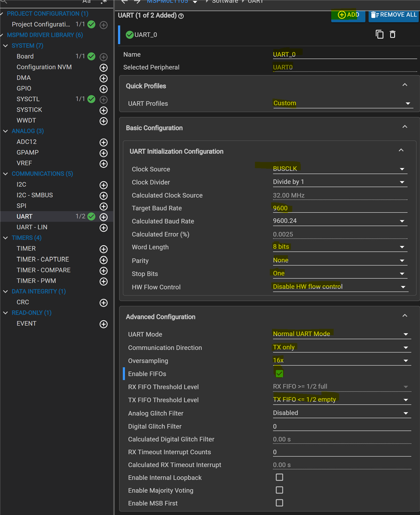Click the Target Baud Rate field

[339, 208]
